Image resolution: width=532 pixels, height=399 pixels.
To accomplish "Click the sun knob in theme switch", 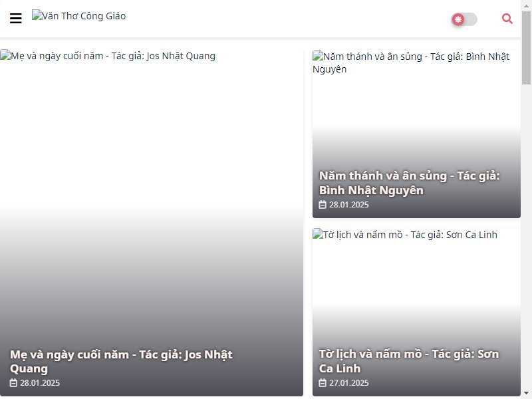I will click(x=458, y=19).
